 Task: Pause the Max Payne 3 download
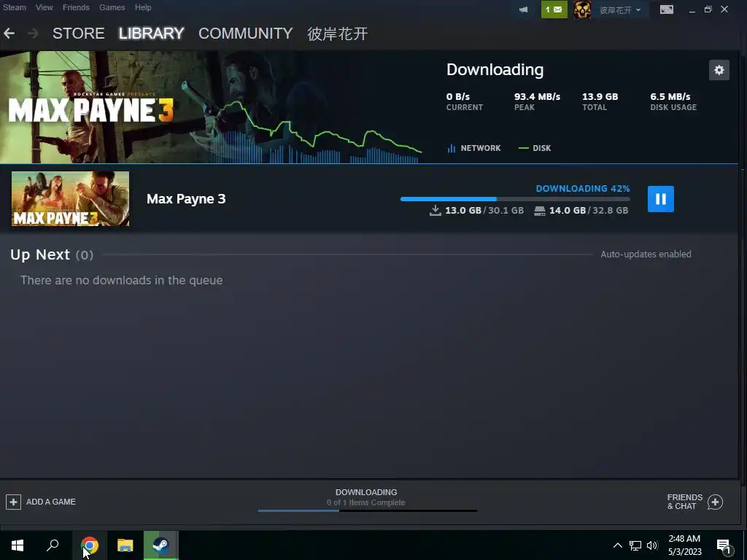click(x=660, y=199)
